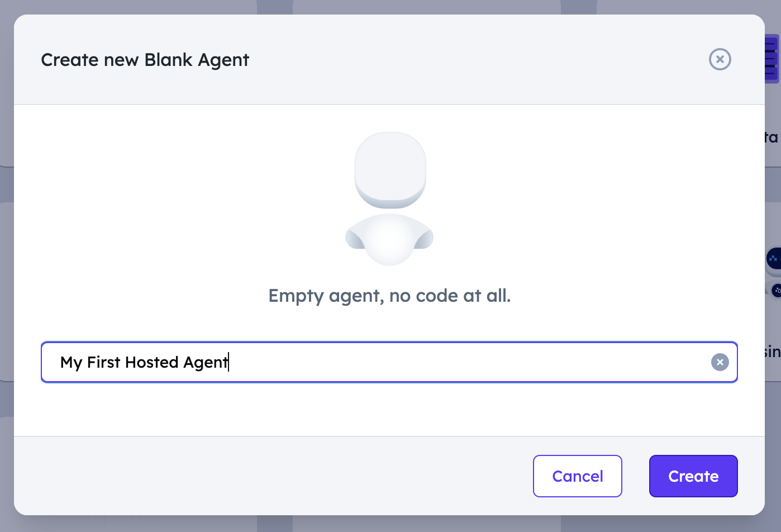Close the Create new Blank Agent dialog
The width and height of the screenshot is (781, 532).
pos(720,59)
